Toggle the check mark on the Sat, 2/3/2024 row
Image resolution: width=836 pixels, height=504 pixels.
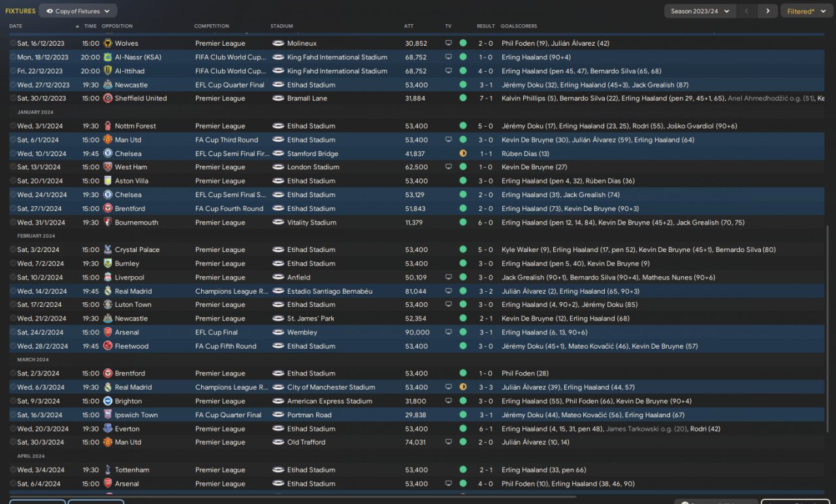(13, 373)
